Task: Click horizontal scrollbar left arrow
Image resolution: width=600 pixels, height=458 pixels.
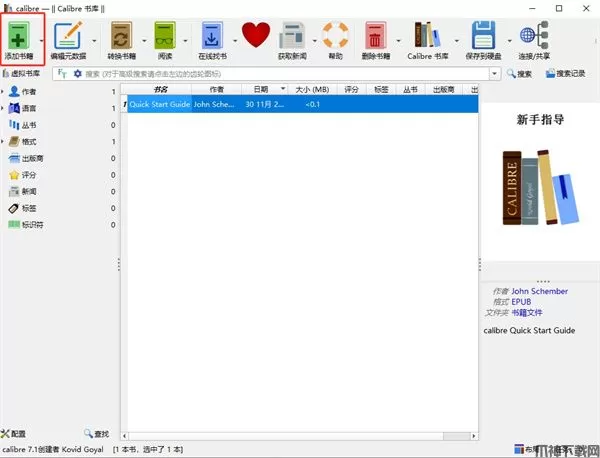Action: (124, 436)
